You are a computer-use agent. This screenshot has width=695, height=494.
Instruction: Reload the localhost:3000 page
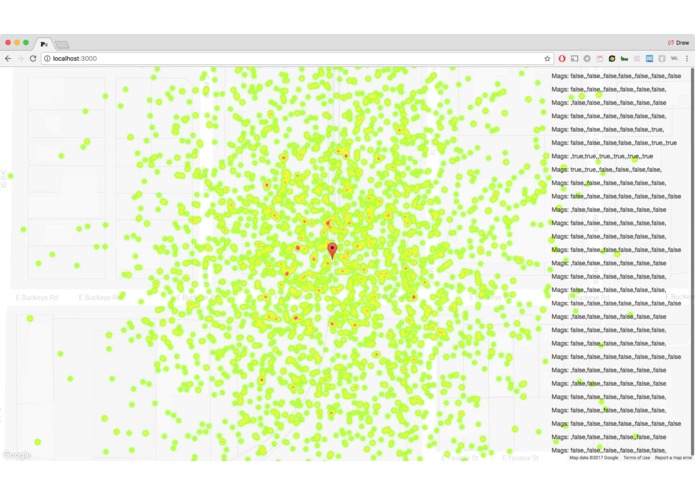[33, 58]
